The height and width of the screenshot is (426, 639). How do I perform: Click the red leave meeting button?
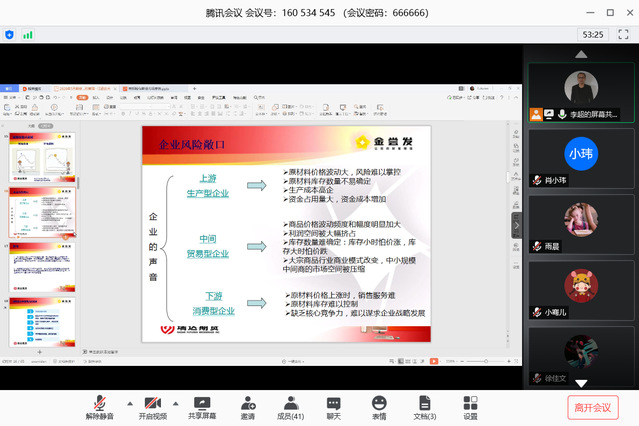click(x=593, y=407)
